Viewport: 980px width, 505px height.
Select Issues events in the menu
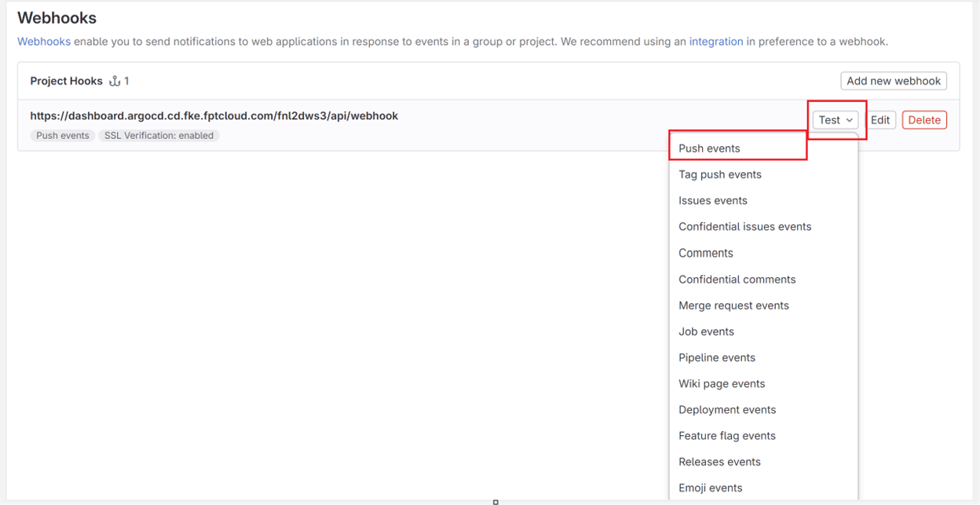713,200
